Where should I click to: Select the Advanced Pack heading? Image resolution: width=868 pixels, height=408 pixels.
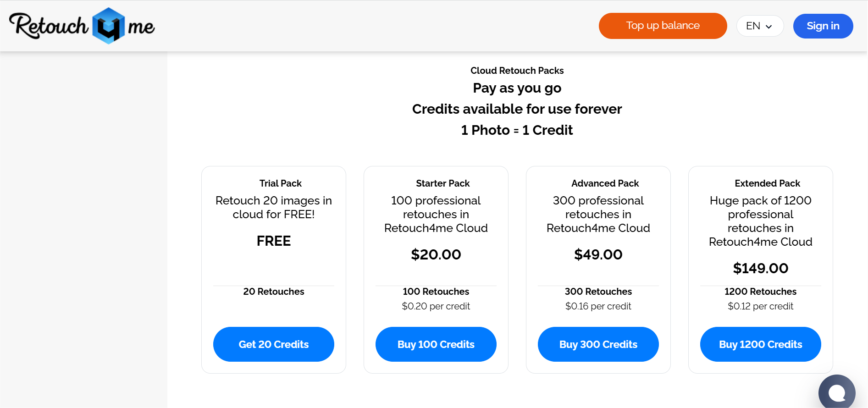tap(605, 183)
